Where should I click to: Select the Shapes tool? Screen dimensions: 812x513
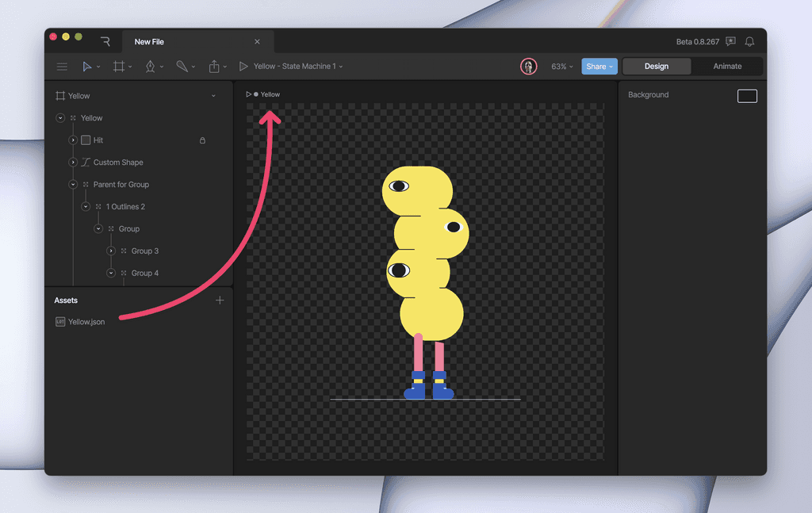click(182, 67)
